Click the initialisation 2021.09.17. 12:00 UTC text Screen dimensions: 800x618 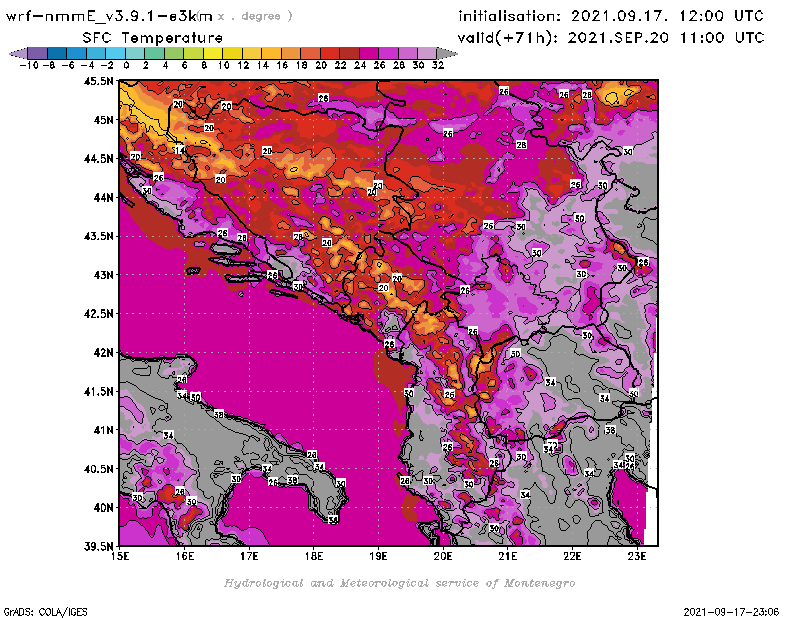click(x=611, y=16)
